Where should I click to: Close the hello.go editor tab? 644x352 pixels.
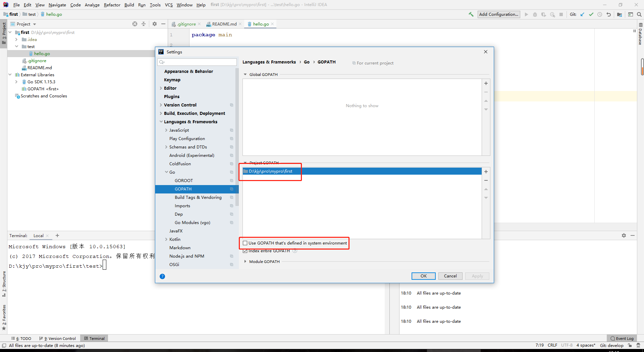click(x=272, y=24)
